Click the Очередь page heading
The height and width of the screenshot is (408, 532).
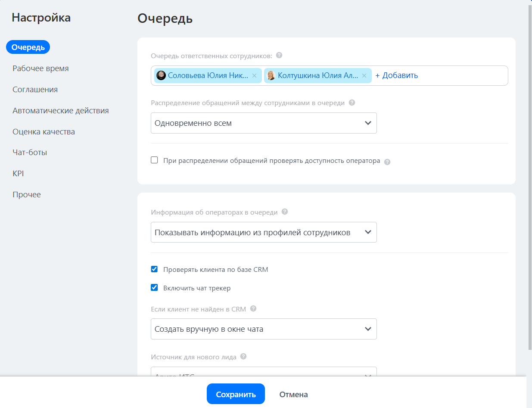point(165,19)
